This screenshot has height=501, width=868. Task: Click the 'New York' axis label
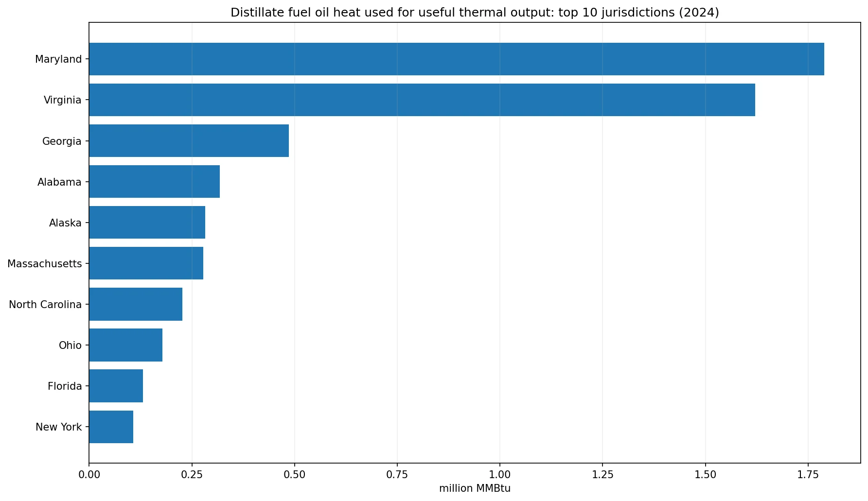point(58,427)
